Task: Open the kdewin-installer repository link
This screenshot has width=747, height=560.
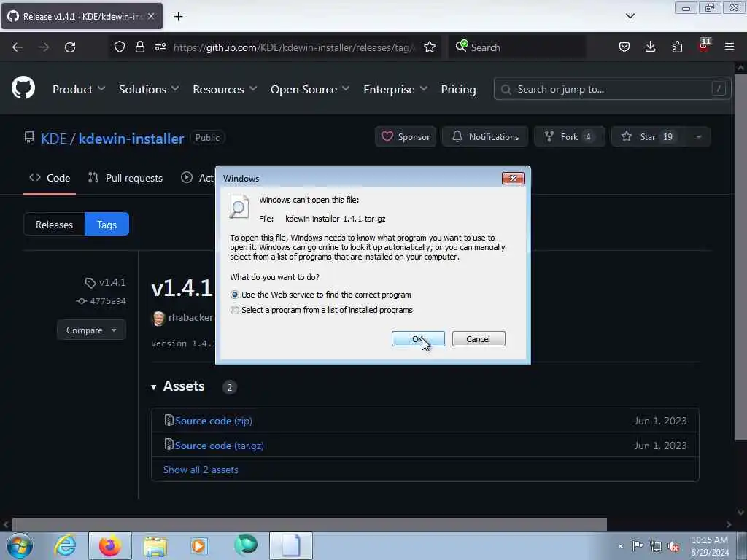Action: (x=131, y=138)
